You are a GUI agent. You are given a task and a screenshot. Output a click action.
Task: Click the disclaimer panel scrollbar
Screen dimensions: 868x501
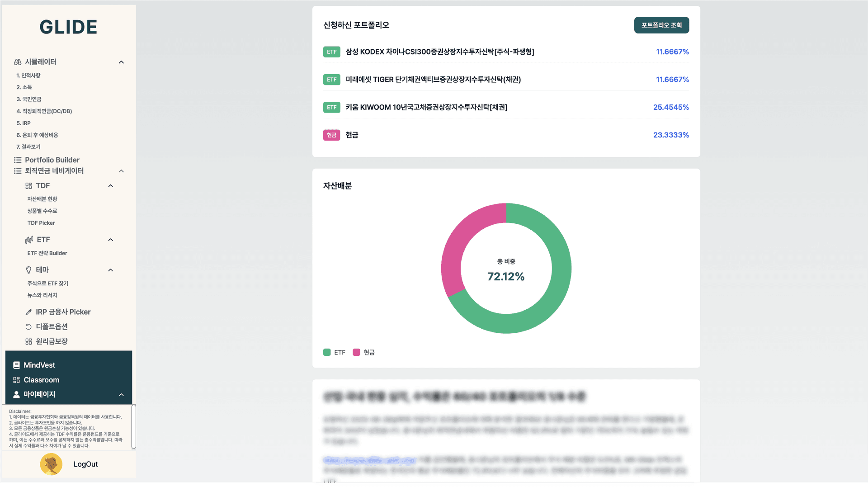click(133, 426)
